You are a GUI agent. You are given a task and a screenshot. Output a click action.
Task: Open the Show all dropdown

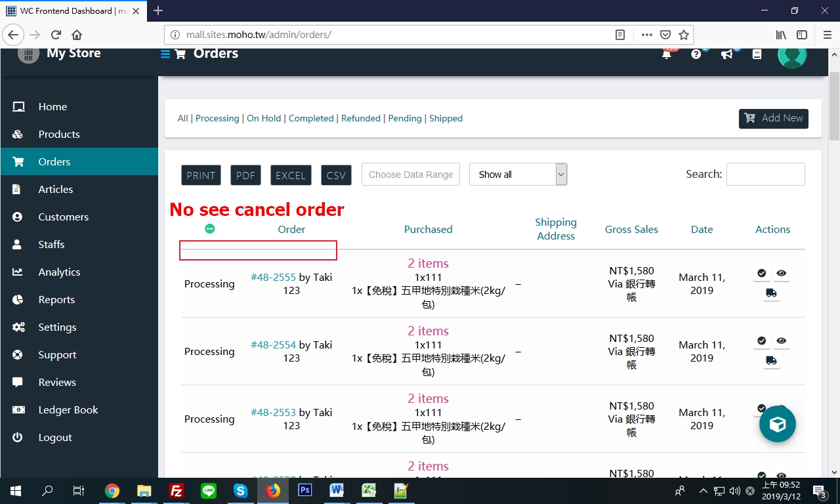click(x=518, y=175)
